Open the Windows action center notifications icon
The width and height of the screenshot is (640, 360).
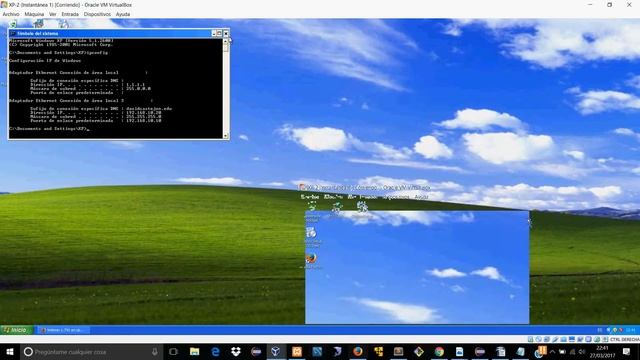[x=626, y=351]
